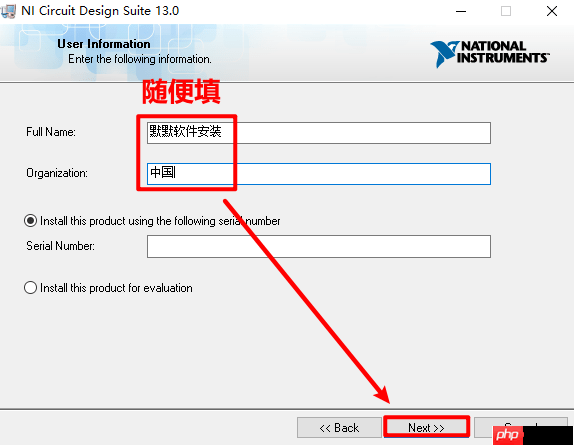Click the grayed-out maximize window icon

coord(506,11)
